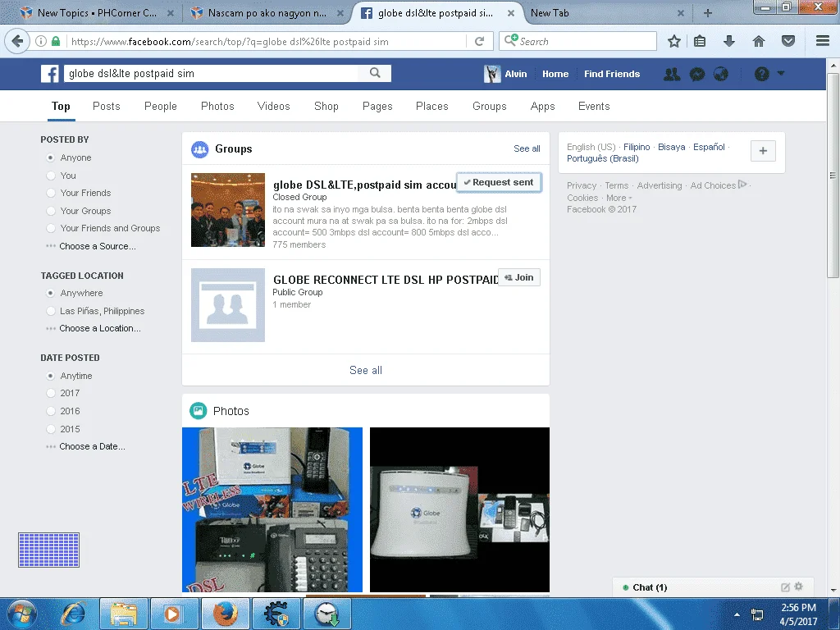
Task: Join GLOBE RECONNECT LTE DSL group
Action: pos(519,277)
